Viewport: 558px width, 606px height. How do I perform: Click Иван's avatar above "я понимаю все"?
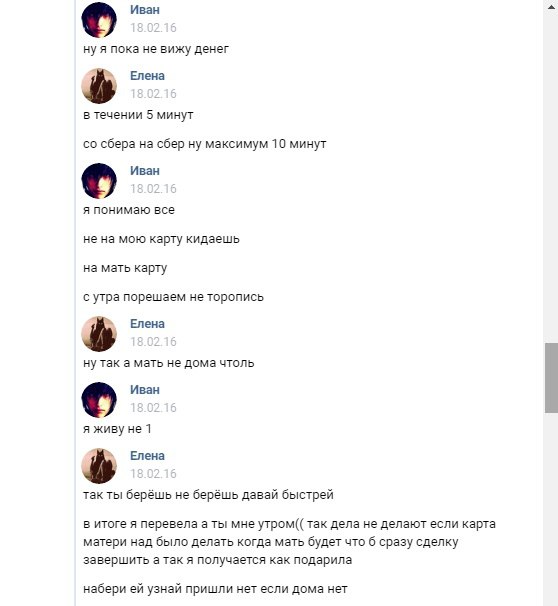[99, 181]
